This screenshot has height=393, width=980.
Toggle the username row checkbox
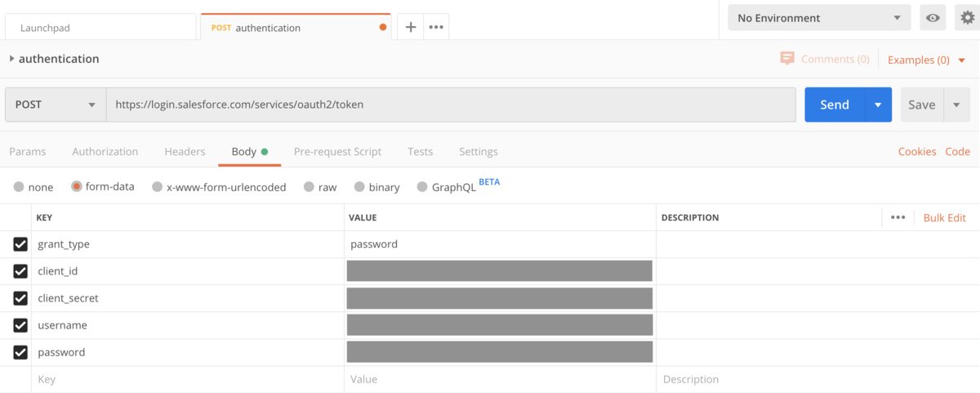pos(20,325)
